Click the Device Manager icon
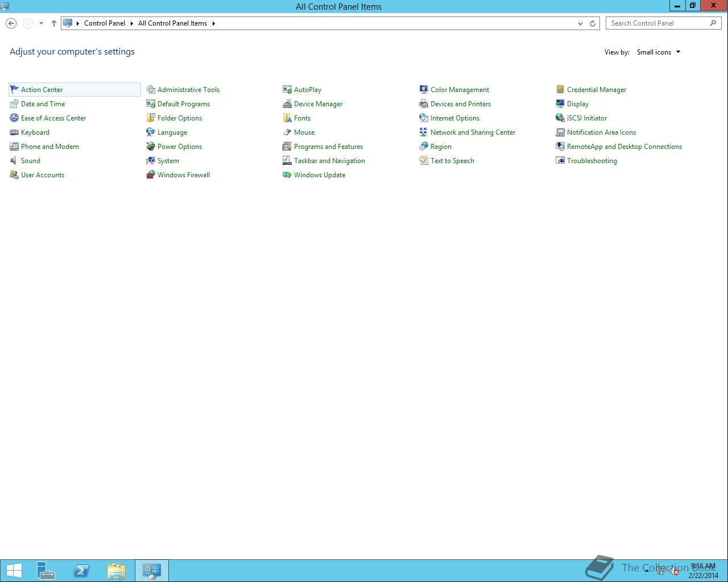 tap(287, 103)
